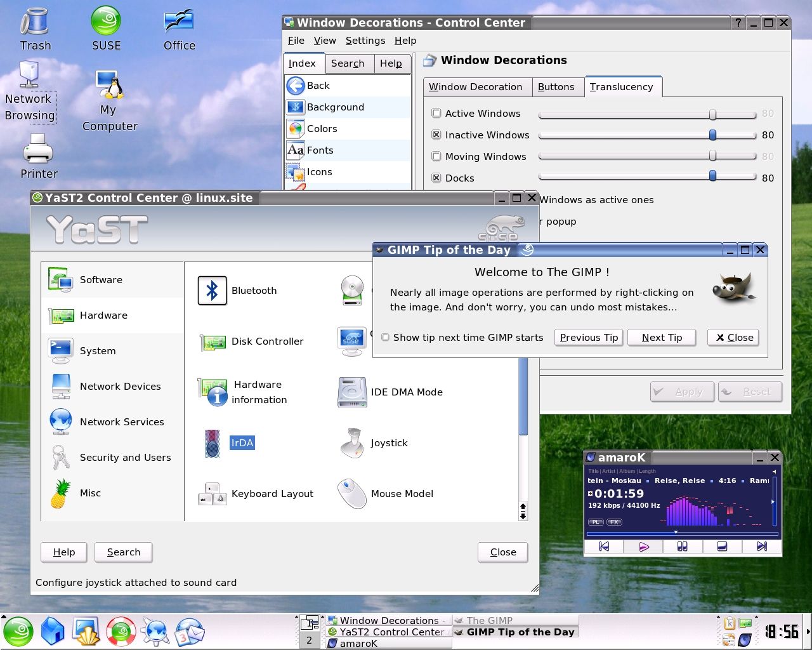This screenshot has width=812, height=650.
Task: Open Colors settings in Control Center index
Action: tap(348, 129)
